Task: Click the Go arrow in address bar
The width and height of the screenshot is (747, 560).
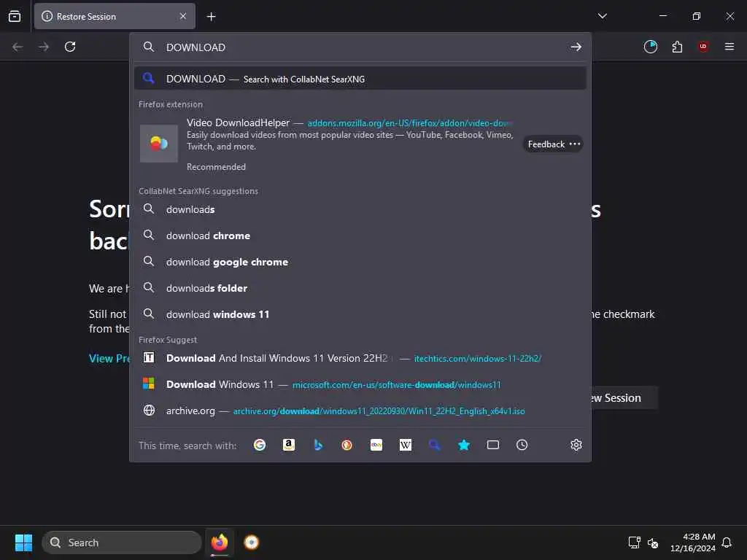Action: 576,47
